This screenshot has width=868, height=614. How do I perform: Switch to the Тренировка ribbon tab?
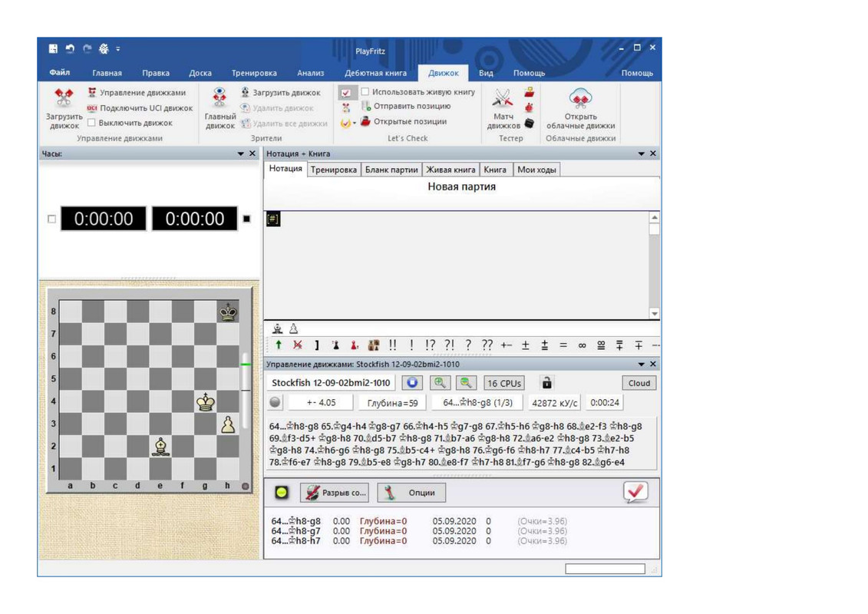(x=254, y=72)
